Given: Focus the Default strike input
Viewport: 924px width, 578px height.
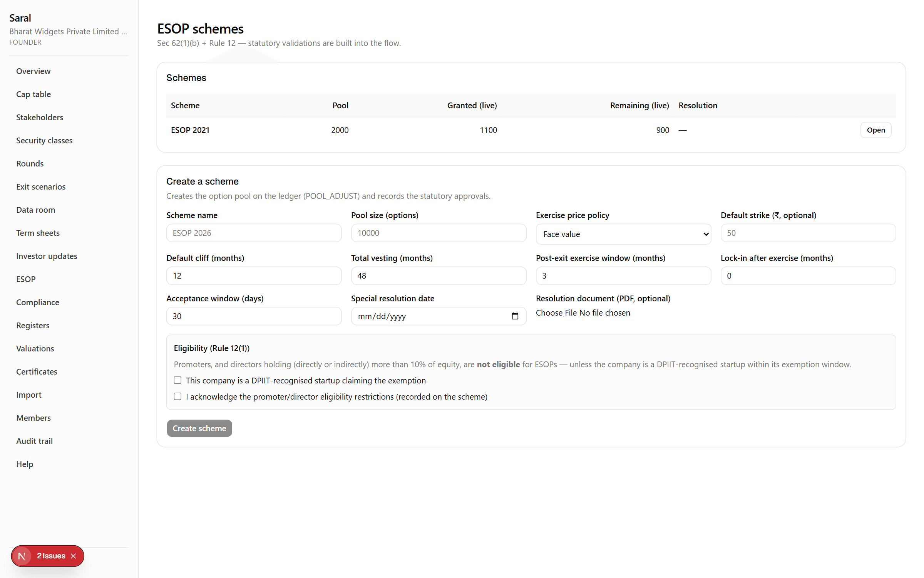Looking at the screenshot, I should [808, 233].
